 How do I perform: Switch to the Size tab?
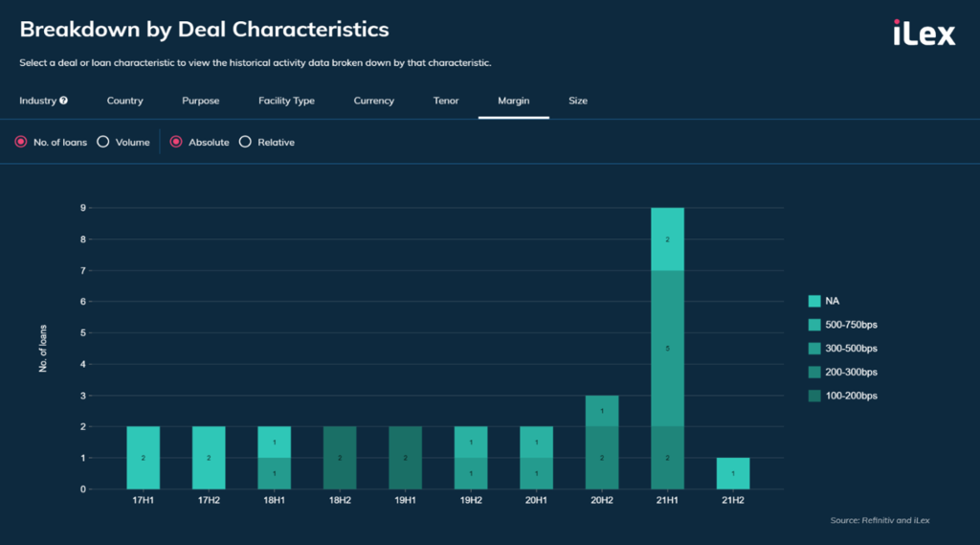tap(578, 101)
